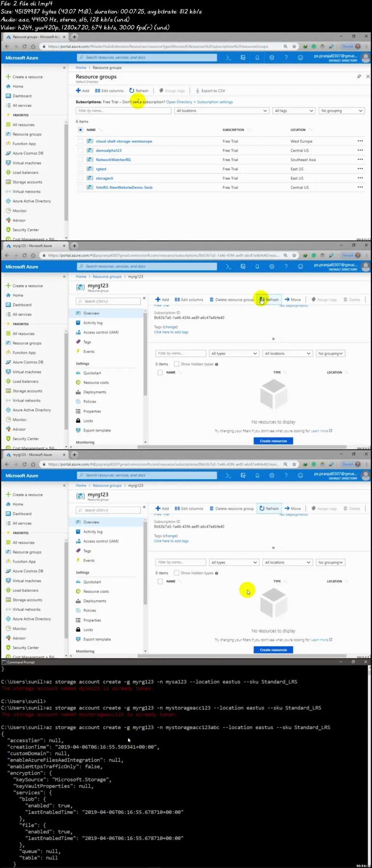Click Open Directory + Subscription settings link
The width and height of the screenshot is (372, 868).
point(199,102)
